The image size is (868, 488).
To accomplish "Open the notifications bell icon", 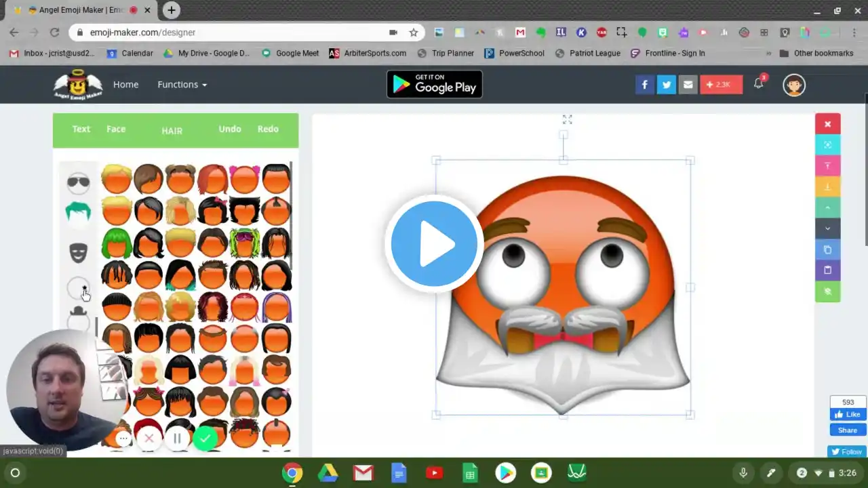I will (759, 84).
